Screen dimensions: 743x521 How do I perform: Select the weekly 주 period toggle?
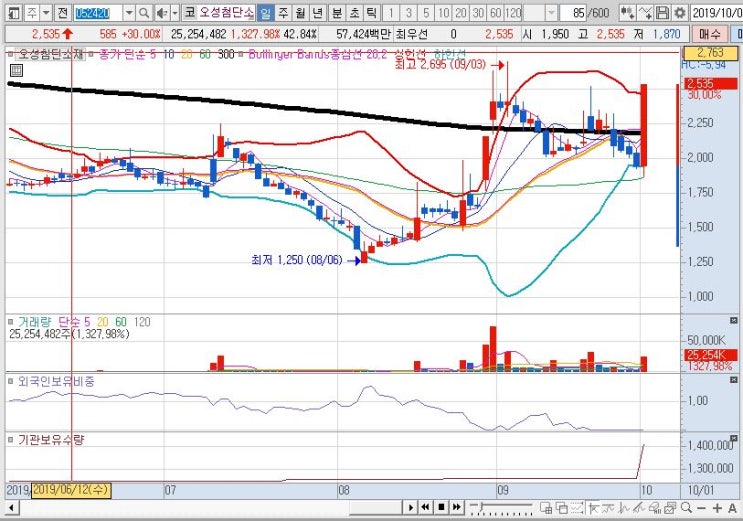point(283,13)
